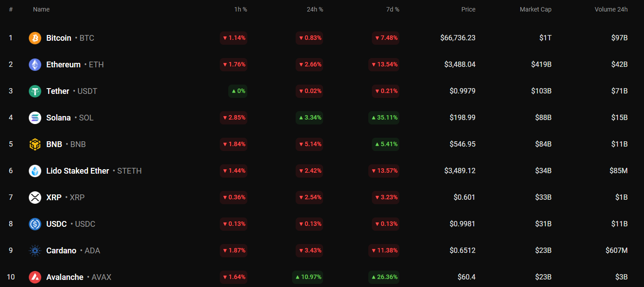
Task: Click the Tether logo icon
Action: click(x=35, y=91)
